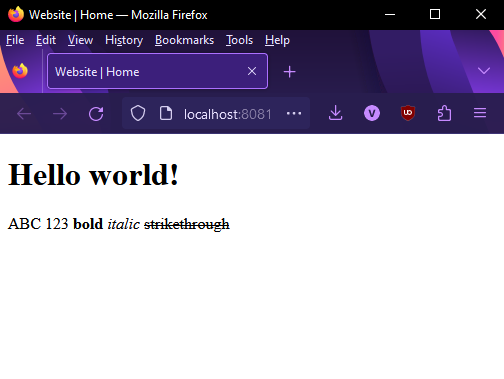Open the Edit menu
The image size is (504, 379).
[46, 40]
